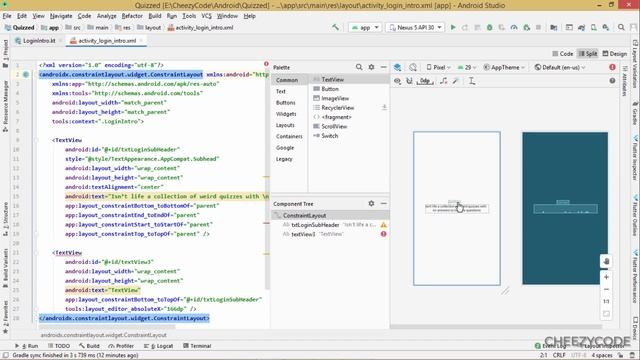Screen dimensions: 640x360
Task: Toggle the Resource Manager tool window
Action: pyautogui.click(x=5, y=106)
